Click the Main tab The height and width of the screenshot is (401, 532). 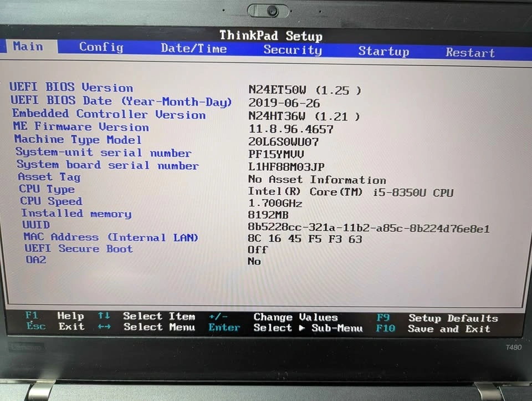[x=28, y=46]
